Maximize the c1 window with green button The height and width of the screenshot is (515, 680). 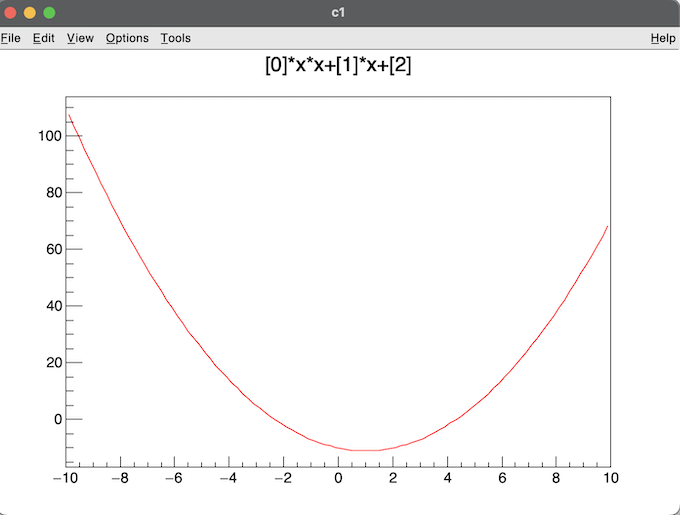[x=49, y=13]
